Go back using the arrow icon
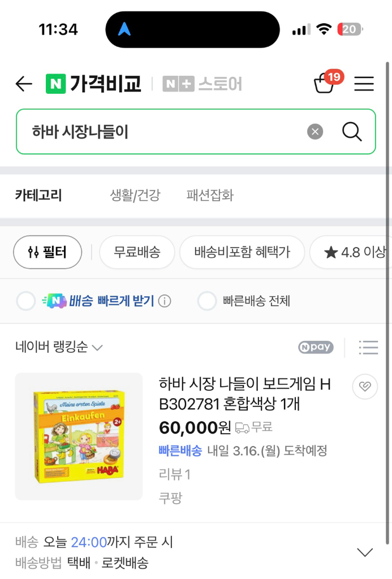 23,84
